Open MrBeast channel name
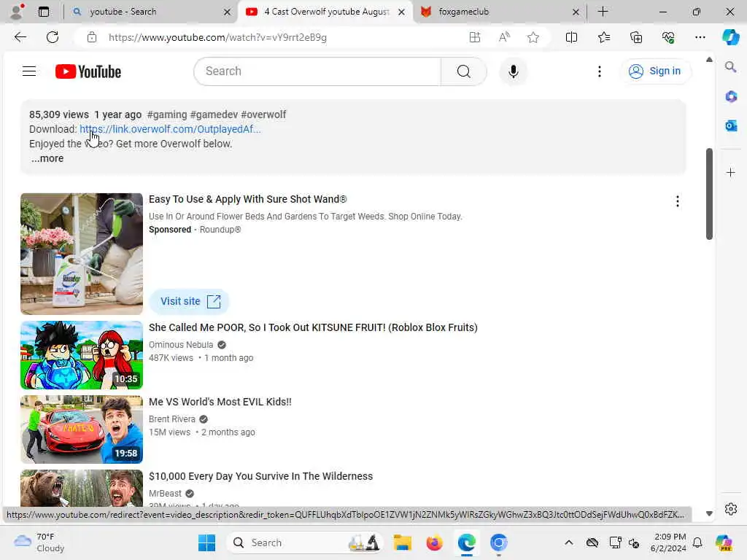 165,494
